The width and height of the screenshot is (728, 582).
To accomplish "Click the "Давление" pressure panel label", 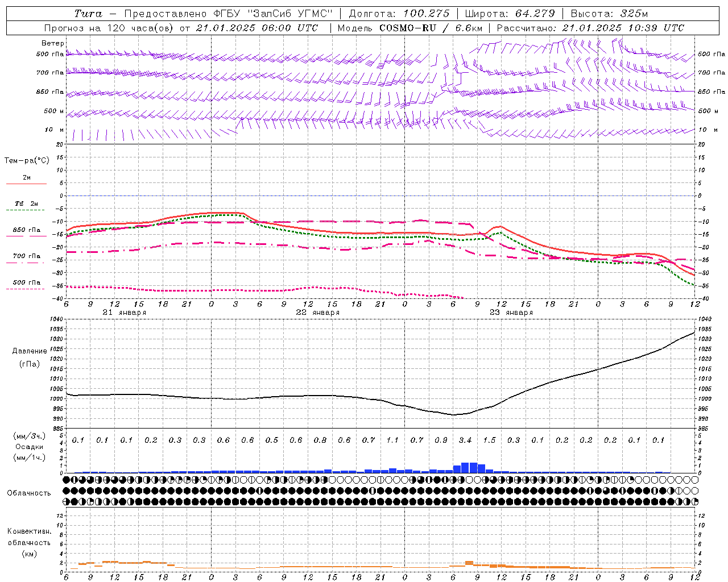I will click(x=30, y=351).
